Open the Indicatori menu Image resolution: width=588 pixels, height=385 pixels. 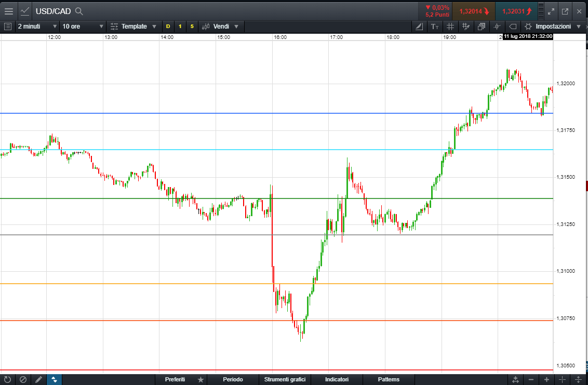coord(337,379)
